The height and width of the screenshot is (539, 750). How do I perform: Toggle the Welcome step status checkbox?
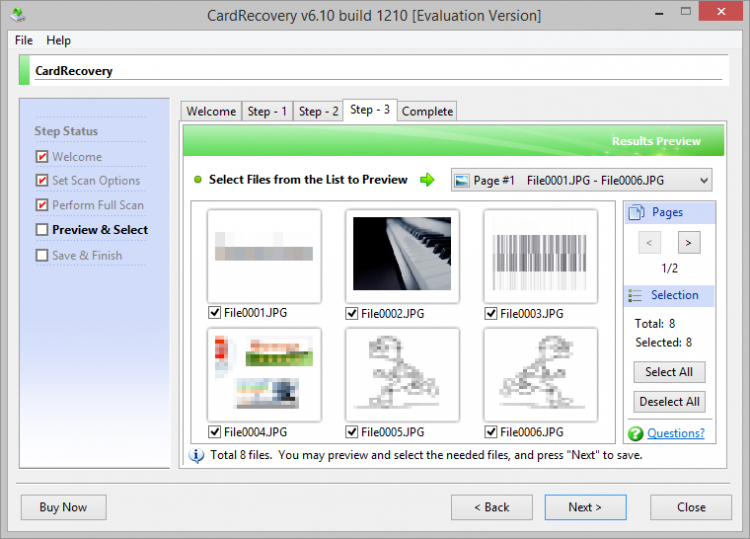click(42, 156)
